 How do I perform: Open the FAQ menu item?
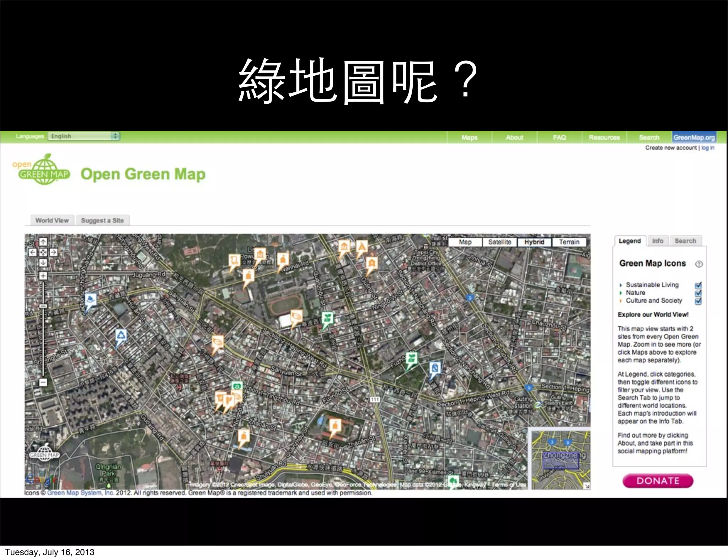559,138
